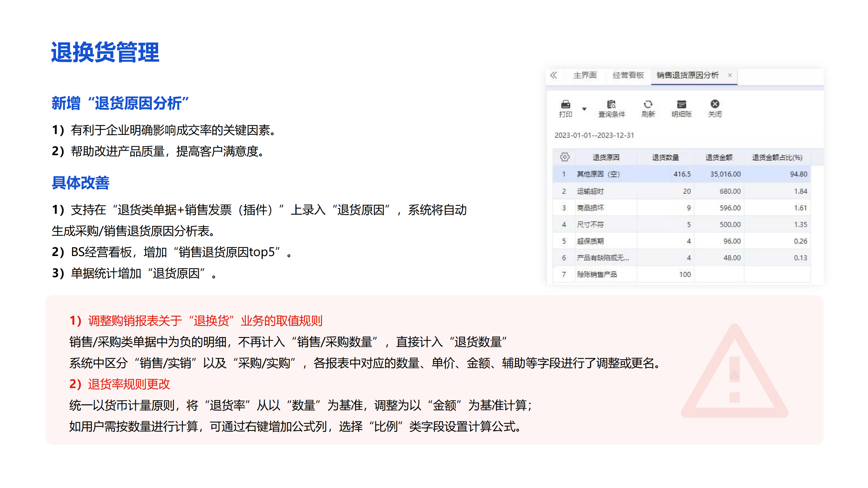Select the 商品损坏 table row
The image size is (868, 488).
tap(590, 208)
